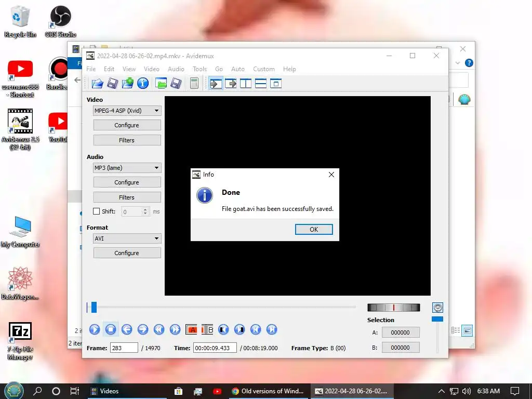Open the video Information toolbar icon

143,83
